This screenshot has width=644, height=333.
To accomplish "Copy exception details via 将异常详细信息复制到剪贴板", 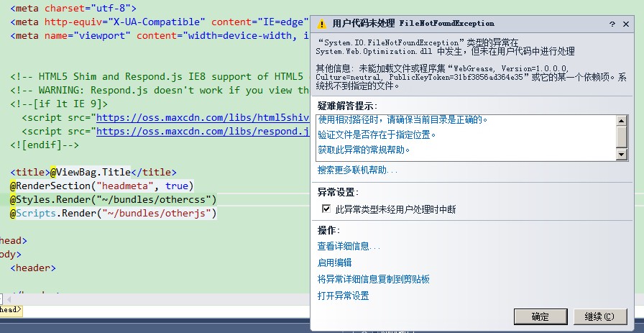I will [x=373, y=279].
